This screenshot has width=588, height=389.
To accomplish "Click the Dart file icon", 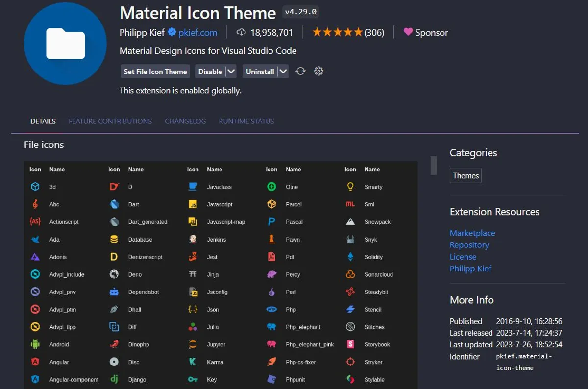I will pos(114,204).
